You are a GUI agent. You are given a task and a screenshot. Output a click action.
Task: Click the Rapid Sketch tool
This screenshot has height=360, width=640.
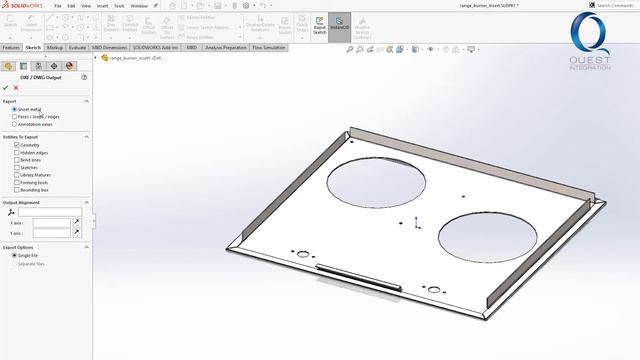click(320, 26)
